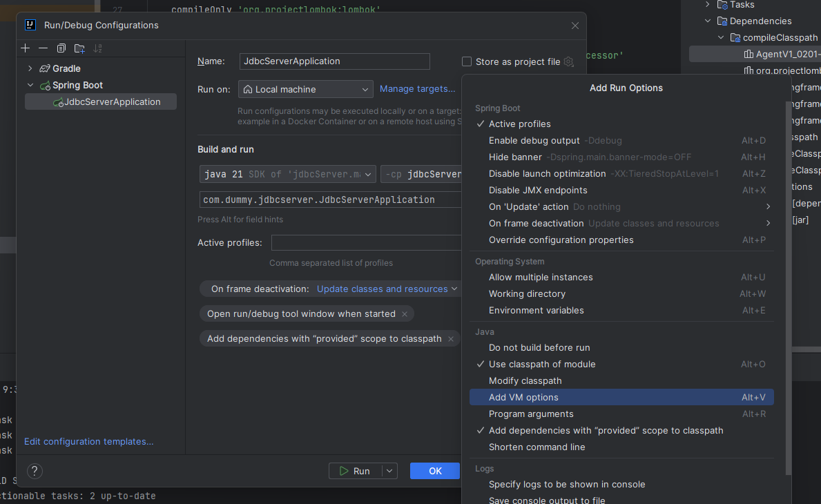Toggle the Hide banner option

[x=621, y=157]
